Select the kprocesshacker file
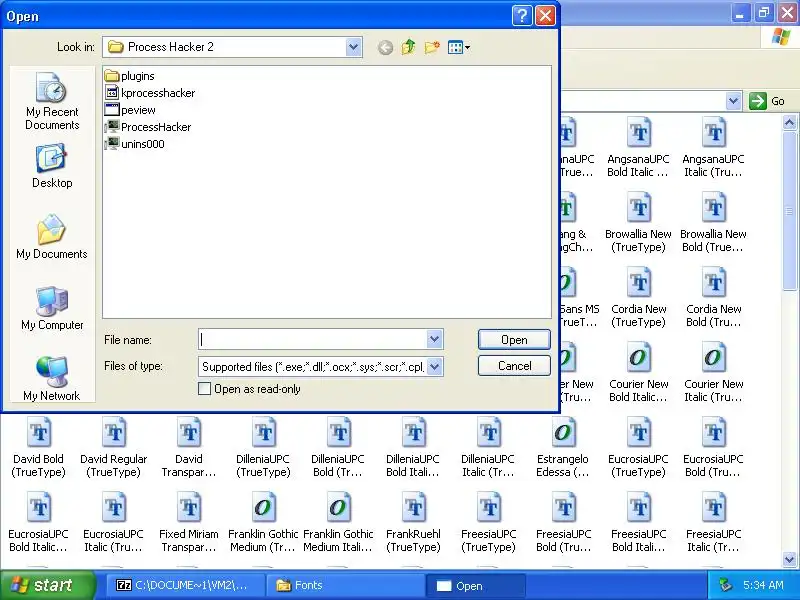Image resolution: width=800 pixels, height=600 pixels. tap(150, 93)
